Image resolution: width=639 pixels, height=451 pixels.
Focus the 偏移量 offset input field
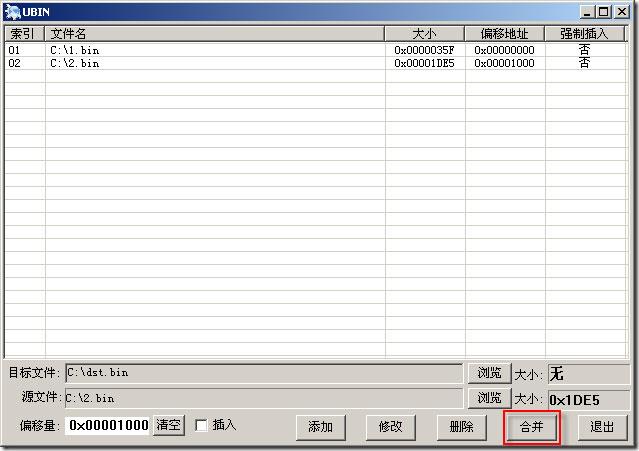click(x=108, y=425)
